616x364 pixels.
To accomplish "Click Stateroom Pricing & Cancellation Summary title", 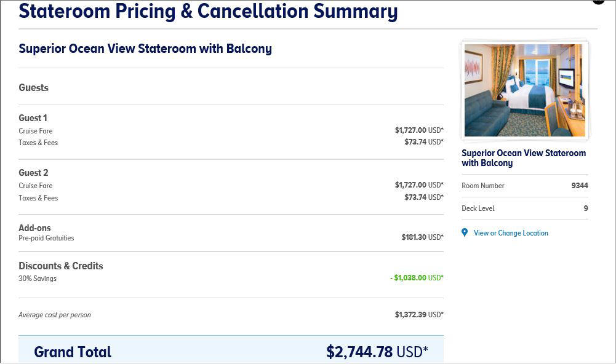I will [x=208, y=11].
